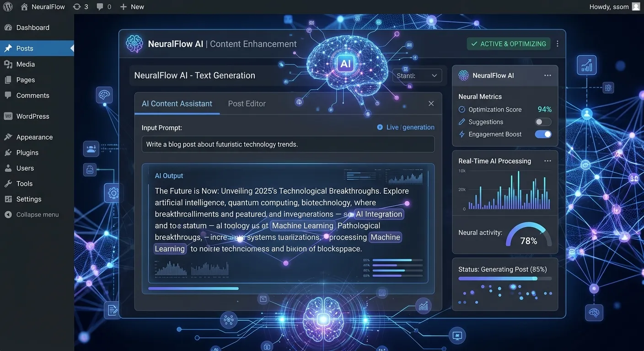644x351 pixels.
Task: Click the brain icon in the NeuralFlow AI side panel
Action: [463, 75]
